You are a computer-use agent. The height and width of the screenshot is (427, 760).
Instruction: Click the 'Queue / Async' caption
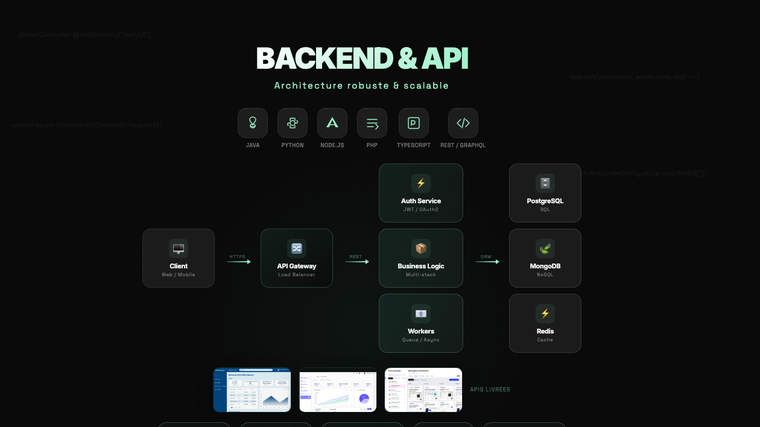(x=421, y=340)
